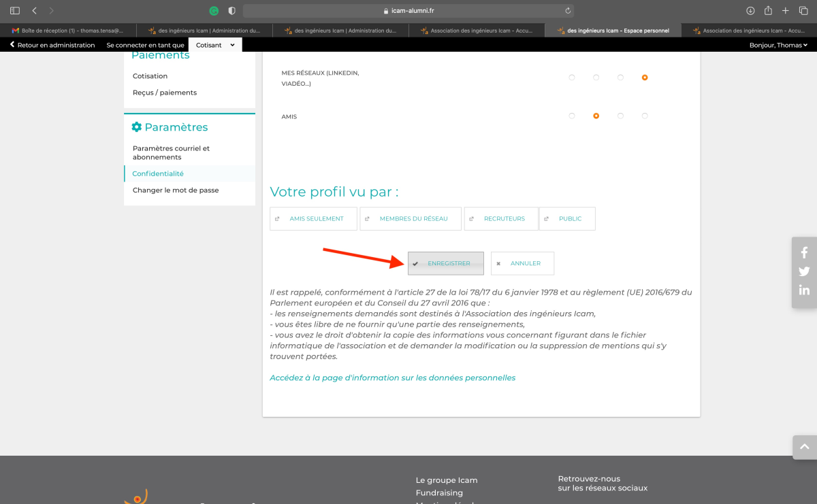Click the Twitter share icon

click(x=804, y=271)
